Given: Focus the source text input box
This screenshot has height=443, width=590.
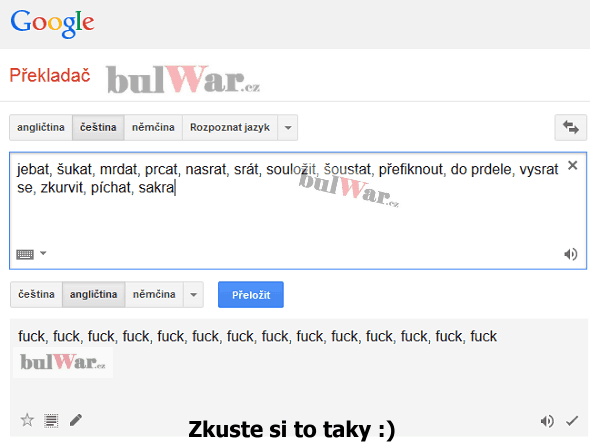Looking at the screenshot, I should pyautogui.click(x=298, y=211).
